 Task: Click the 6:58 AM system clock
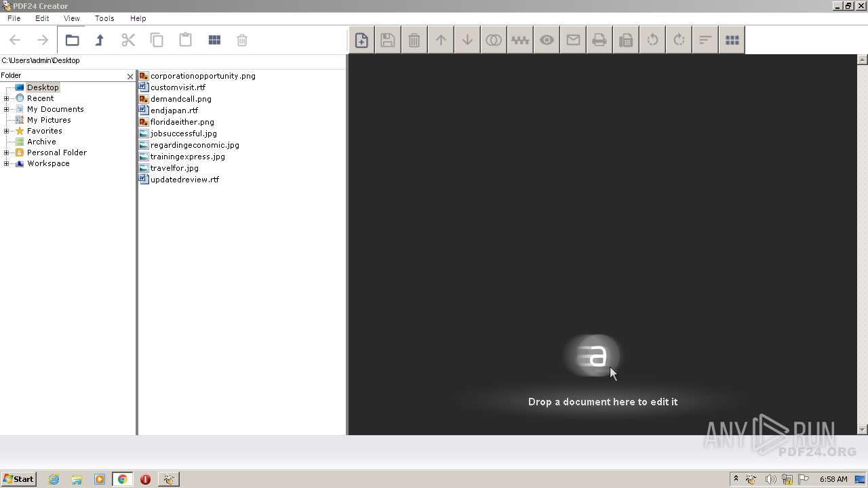click(833, 479)
